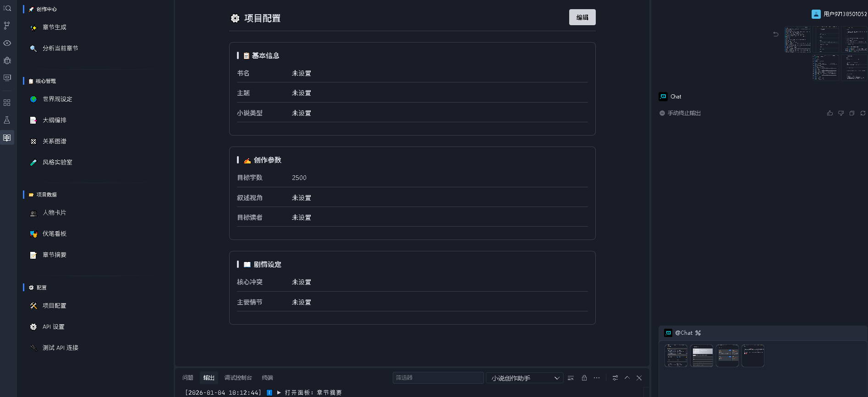This screenshot has height=397, width=868.
Task: Click the 编辑 button
Action: [x=582, y=17]
